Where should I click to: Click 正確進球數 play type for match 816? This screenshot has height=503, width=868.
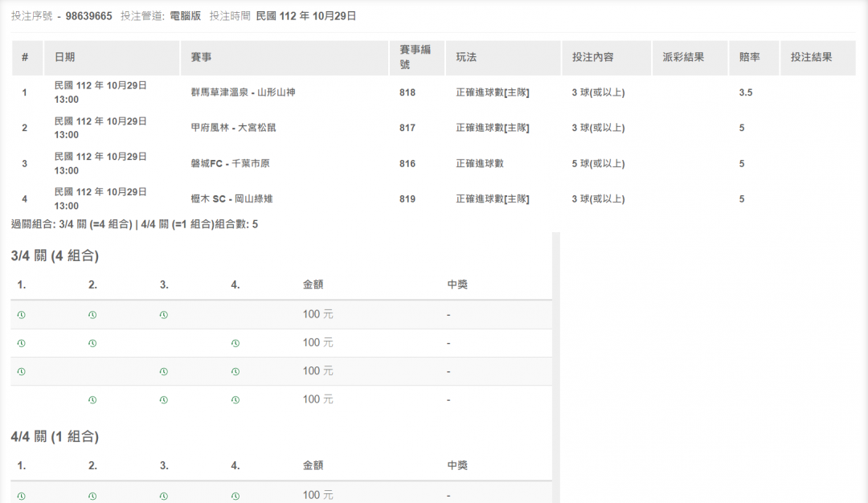coord(480,164)
